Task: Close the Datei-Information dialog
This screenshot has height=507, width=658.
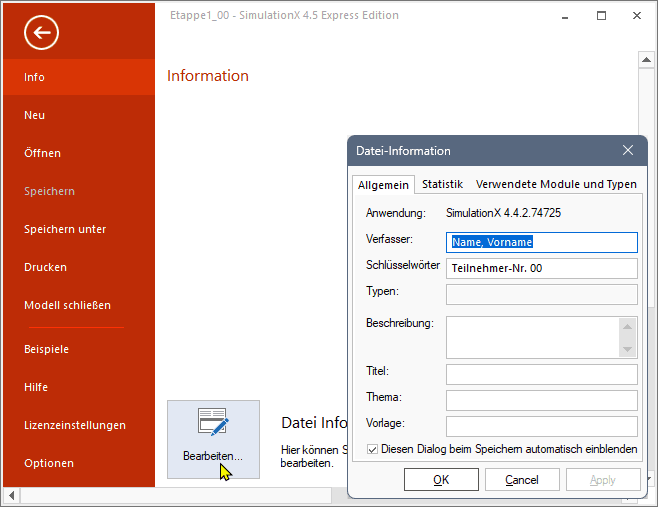Action: 628,151
